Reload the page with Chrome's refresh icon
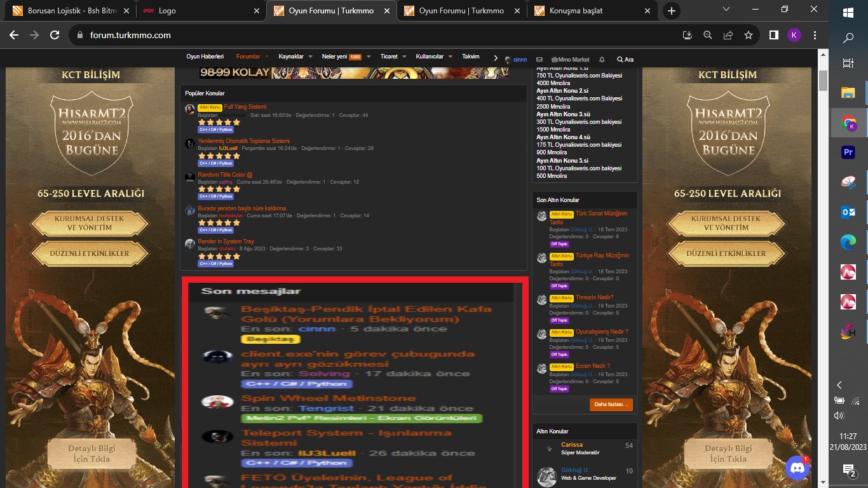 point(55,35)
